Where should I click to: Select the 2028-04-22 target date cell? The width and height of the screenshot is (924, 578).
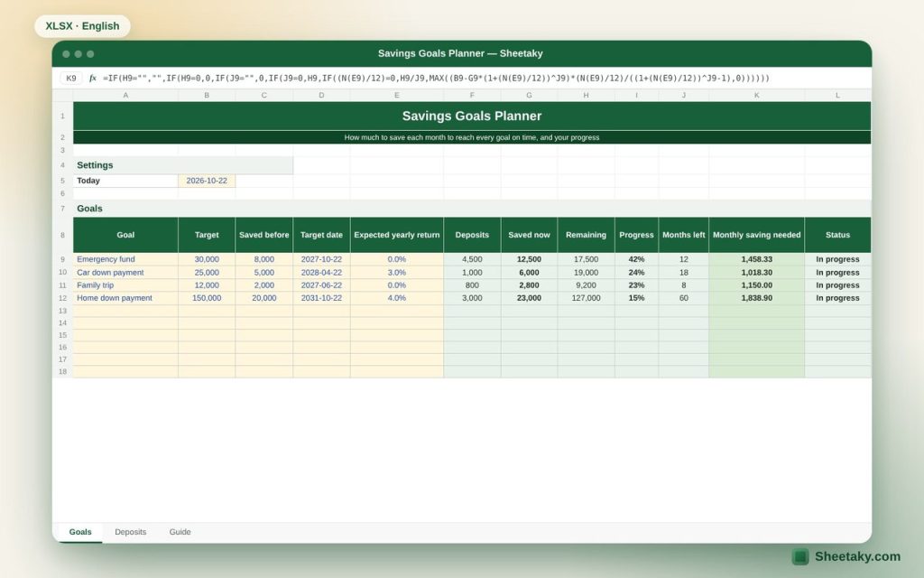pos(321,273)
